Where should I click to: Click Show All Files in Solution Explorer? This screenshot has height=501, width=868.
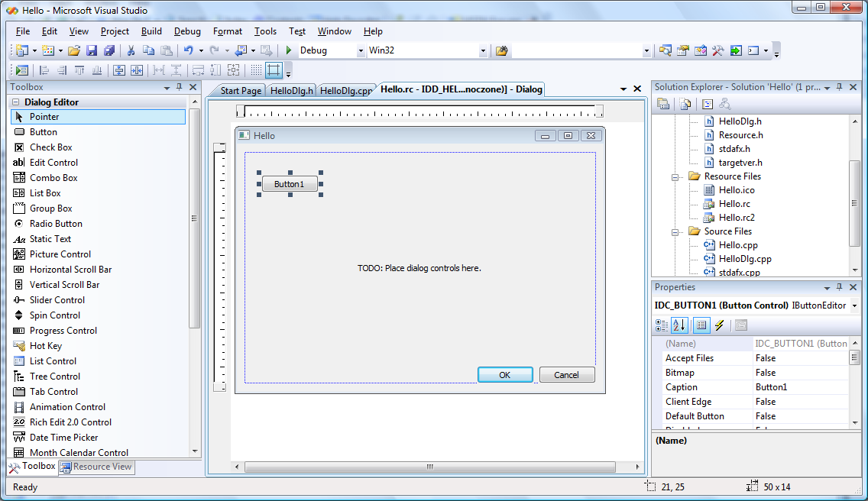tap(685, 104)
